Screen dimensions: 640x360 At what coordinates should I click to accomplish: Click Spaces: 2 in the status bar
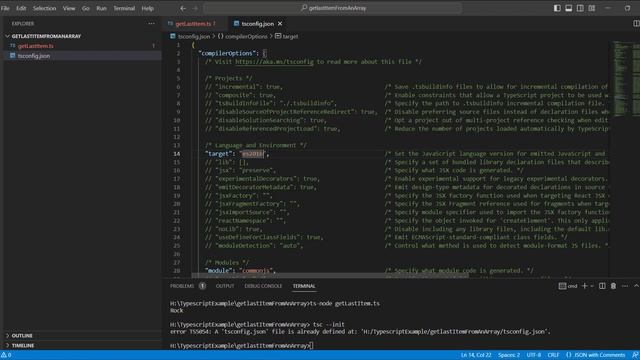(x=509, y=355)
